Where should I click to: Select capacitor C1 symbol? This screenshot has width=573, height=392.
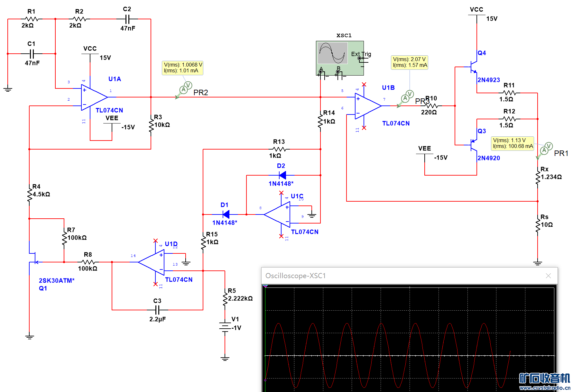[x=31, y=53]
